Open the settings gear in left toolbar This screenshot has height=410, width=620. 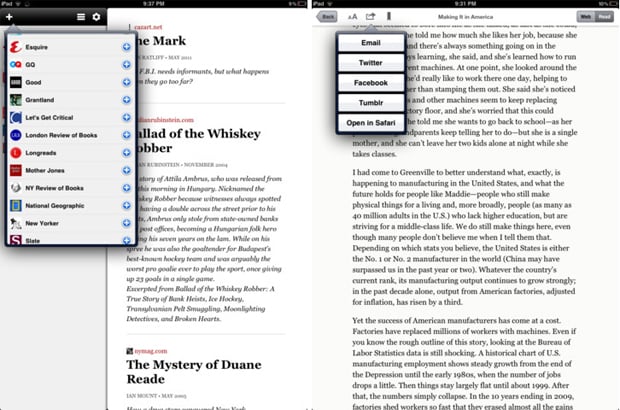point(96,17)
